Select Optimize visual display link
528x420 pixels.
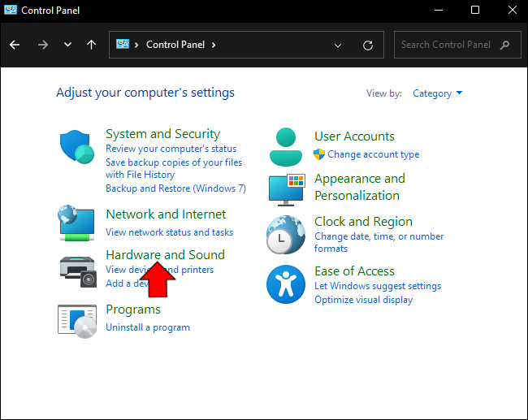tap(363, 300)
